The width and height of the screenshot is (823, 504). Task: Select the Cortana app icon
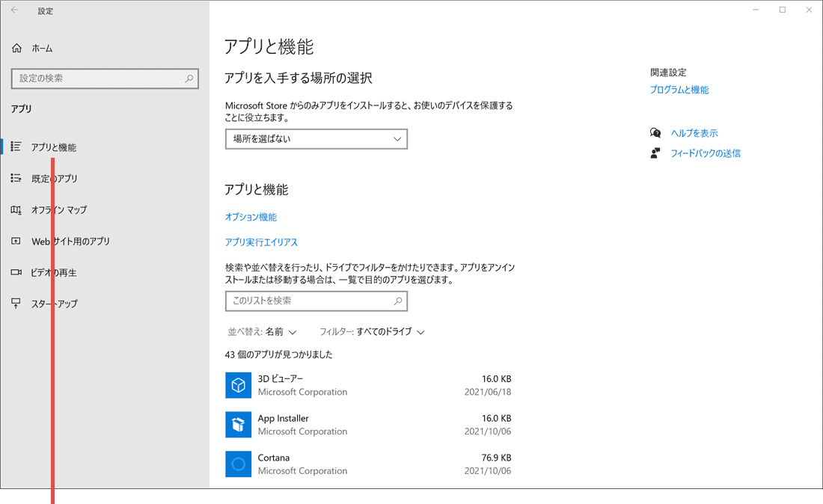pos(238,464)
